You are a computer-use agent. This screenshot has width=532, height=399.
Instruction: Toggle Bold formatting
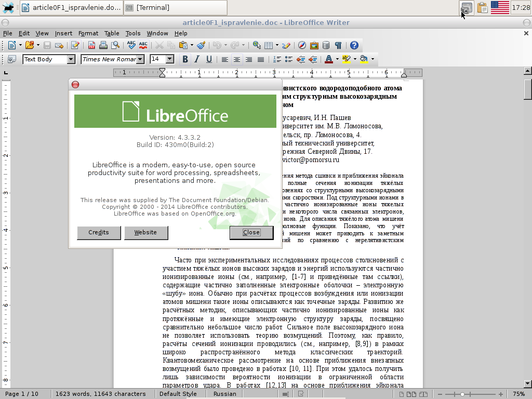185,59
